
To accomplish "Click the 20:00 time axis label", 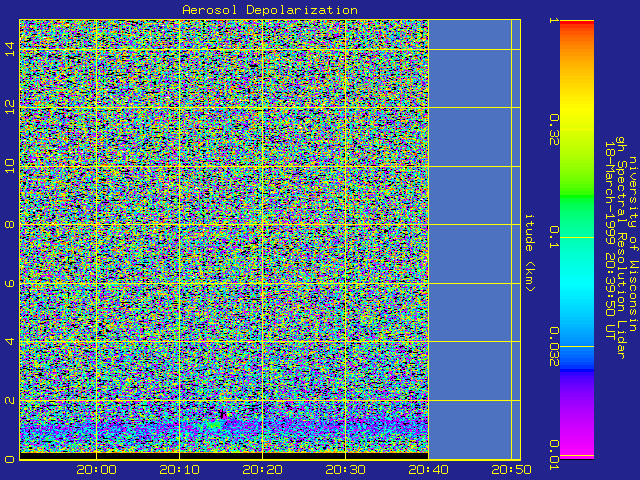I will pyautogui.click(x=96, y=469).
